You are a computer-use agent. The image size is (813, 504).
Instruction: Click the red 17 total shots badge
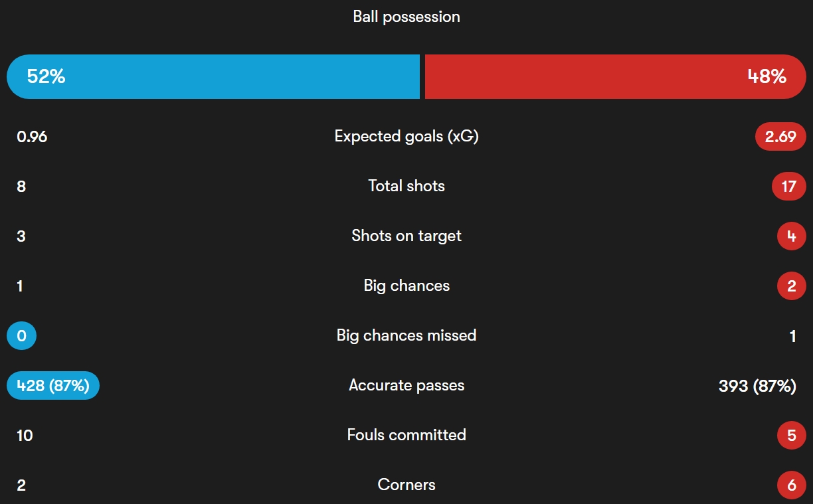[789, 187]
